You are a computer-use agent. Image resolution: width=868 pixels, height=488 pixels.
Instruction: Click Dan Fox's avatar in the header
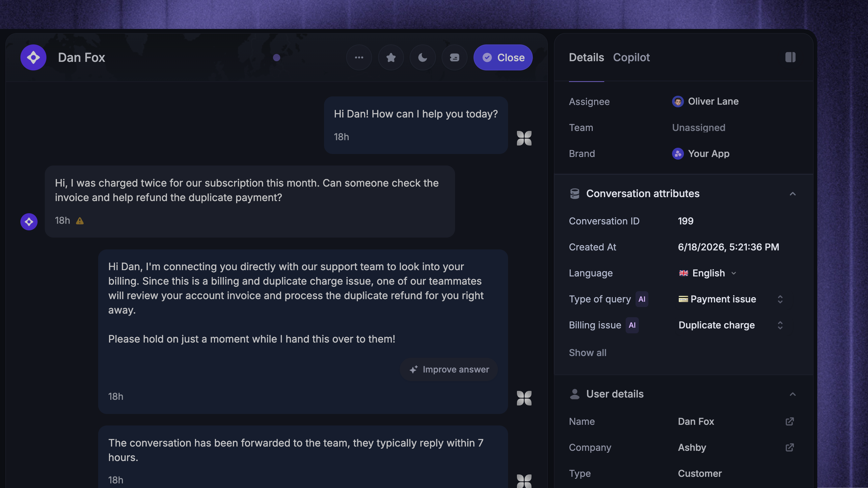33,57
